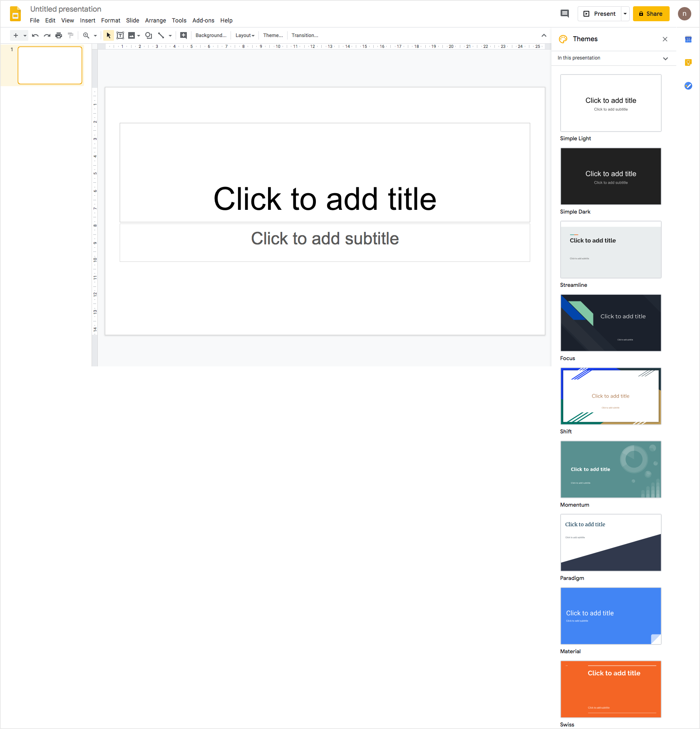
Task: Click the Share button
Action: point(651,14)
